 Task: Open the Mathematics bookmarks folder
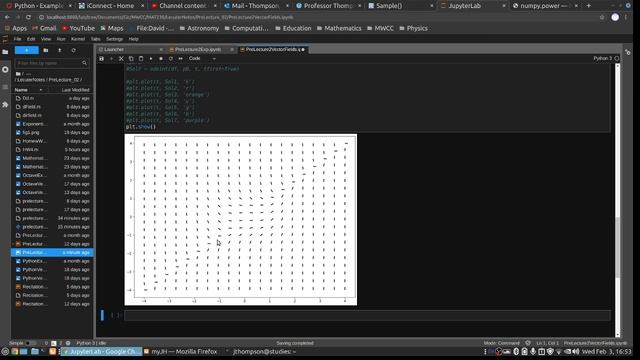[339, 28]
